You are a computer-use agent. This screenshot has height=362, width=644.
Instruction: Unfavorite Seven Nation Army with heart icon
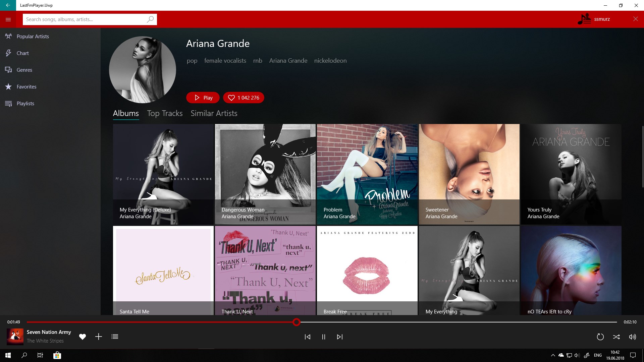[83, 337]
